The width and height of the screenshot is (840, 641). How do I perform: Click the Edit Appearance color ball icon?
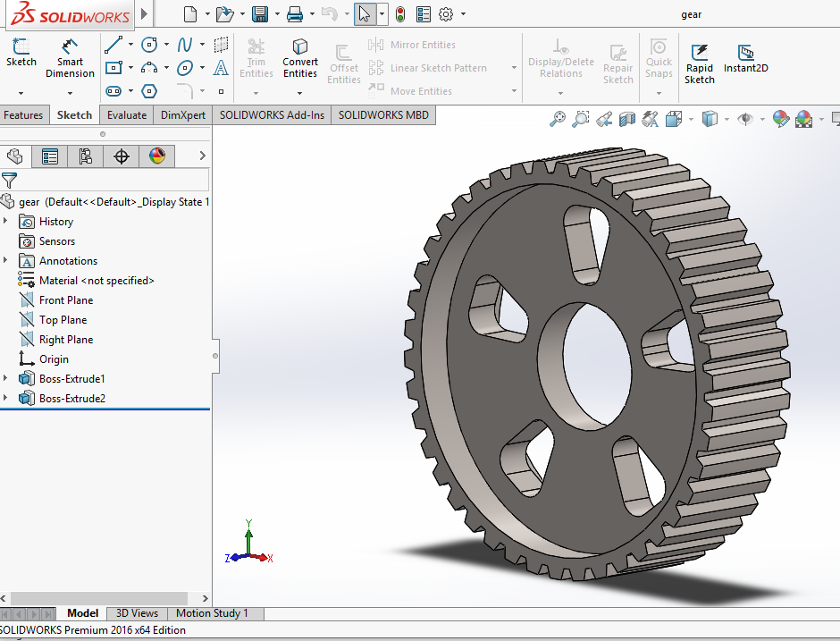click(x=780, y=118)
